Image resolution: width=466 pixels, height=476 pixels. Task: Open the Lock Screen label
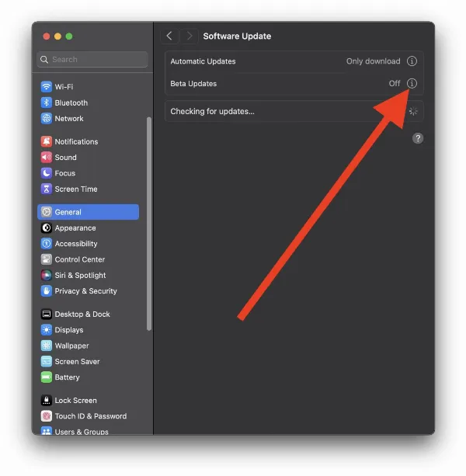click(x=75, y=400)
